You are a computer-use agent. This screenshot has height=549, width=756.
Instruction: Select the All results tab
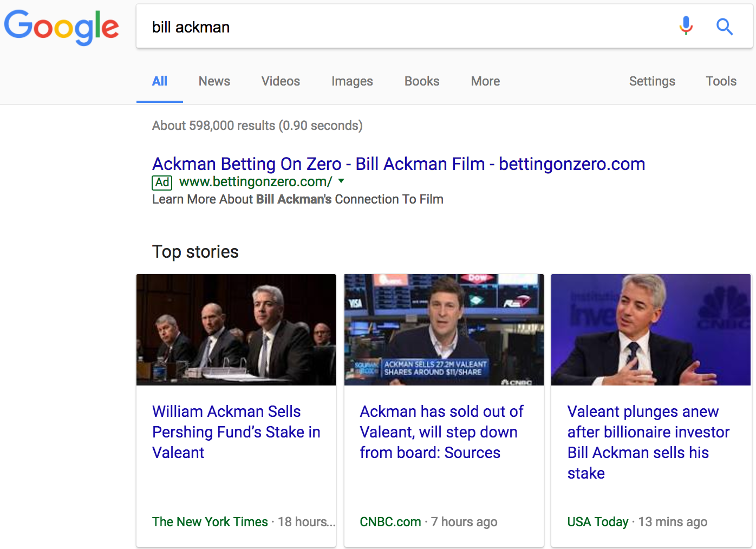[160, 81]
